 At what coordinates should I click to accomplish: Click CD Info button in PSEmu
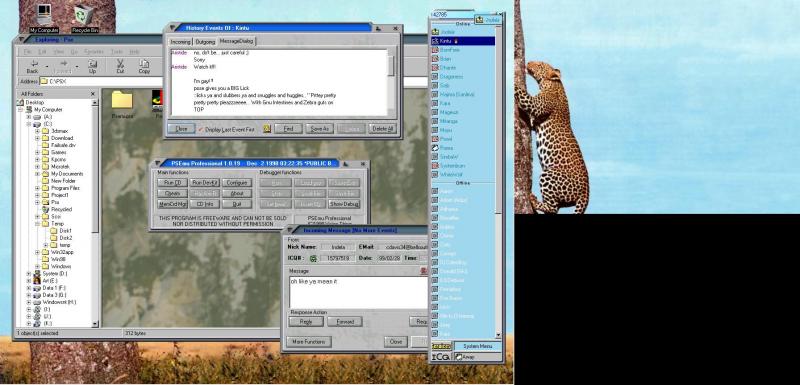(x=205, y=204)
